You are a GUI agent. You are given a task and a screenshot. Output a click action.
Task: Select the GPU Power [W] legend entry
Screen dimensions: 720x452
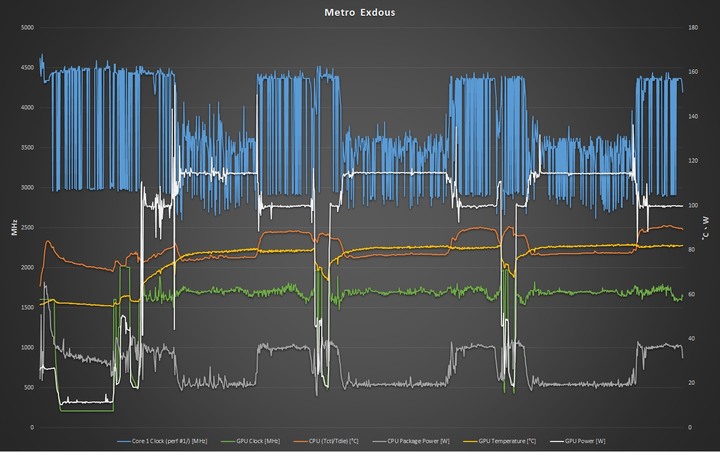pos(578,441)
